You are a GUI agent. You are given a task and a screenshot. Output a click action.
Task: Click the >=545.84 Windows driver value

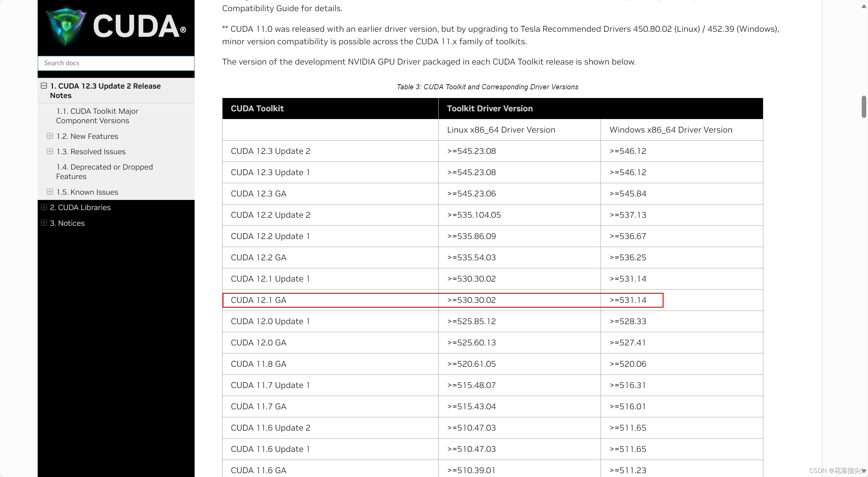pyautogui.click(x=628, y=194)
